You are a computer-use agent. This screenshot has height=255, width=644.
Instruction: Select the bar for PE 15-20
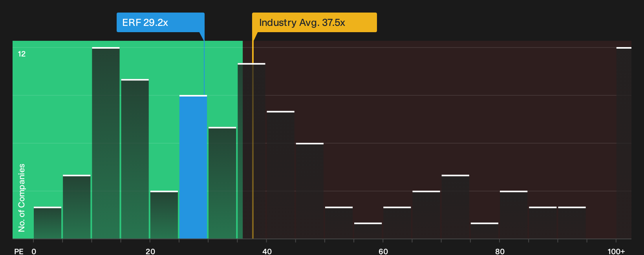(x=135, y=159)
